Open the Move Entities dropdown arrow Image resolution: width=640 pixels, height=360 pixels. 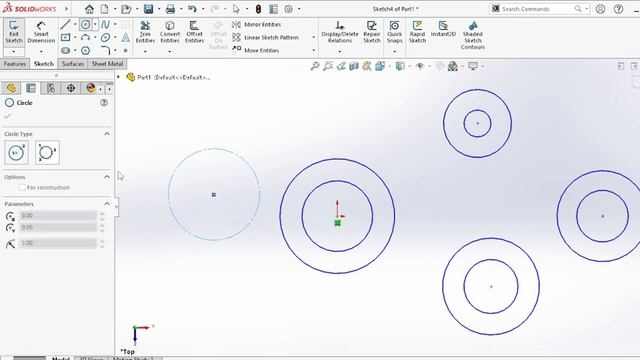click(313, 50)
